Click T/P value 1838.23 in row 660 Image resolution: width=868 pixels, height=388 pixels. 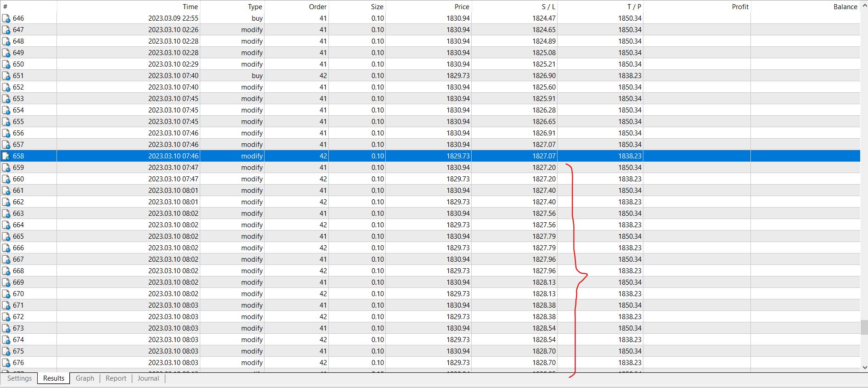(630, 179)
